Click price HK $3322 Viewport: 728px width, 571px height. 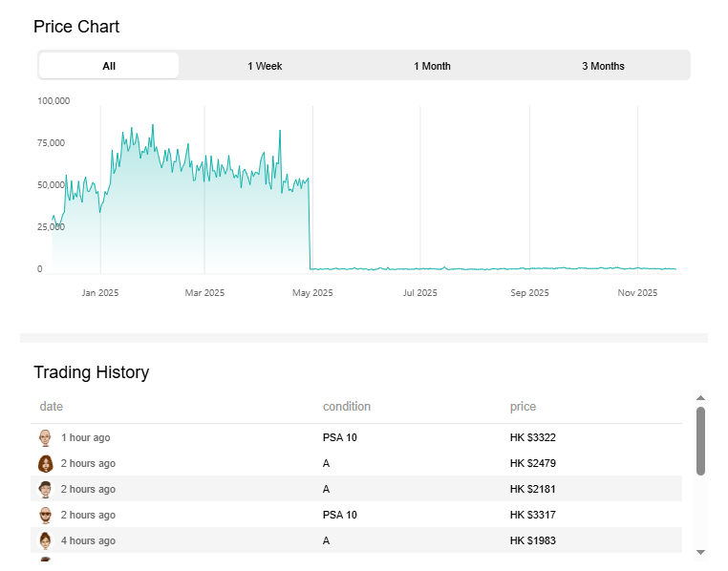(x=532, y=437)
